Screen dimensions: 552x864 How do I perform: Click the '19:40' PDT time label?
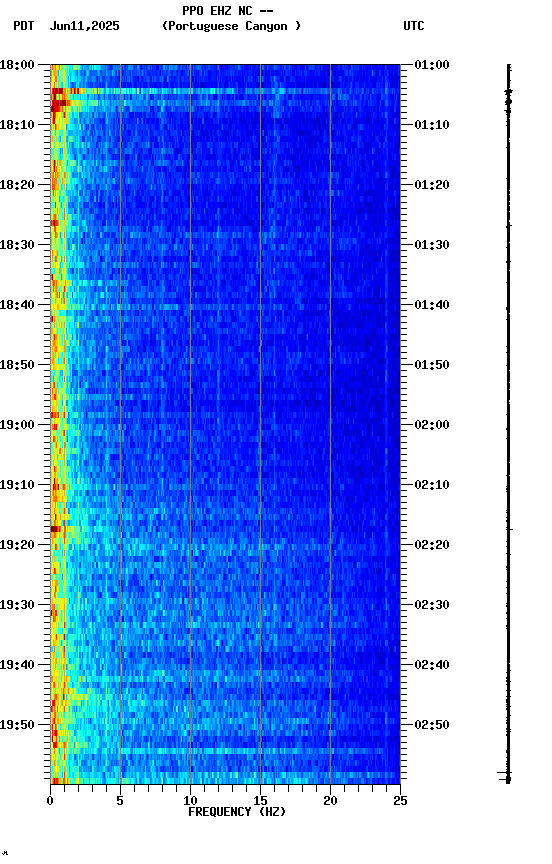(x=17, y=665)
